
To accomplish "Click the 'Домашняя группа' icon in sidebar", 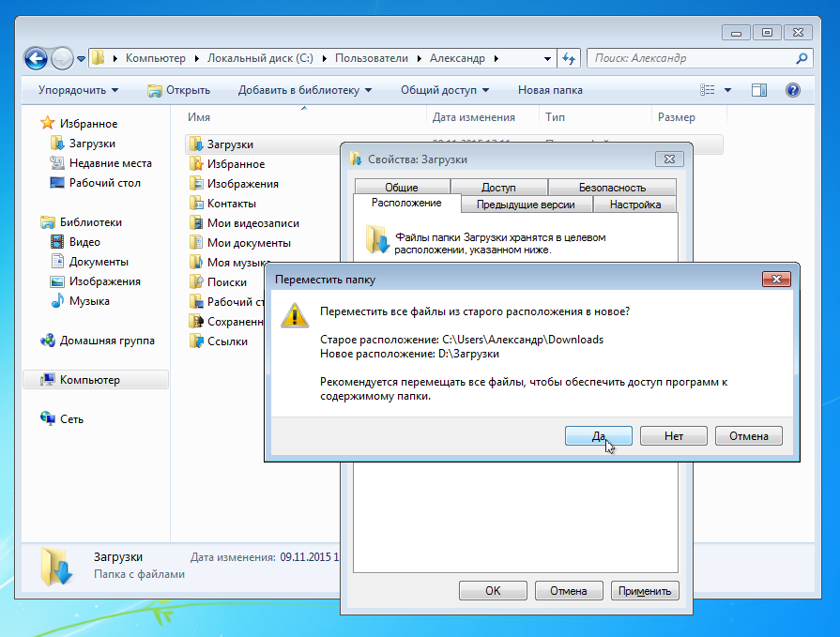I will coord(48,341).
